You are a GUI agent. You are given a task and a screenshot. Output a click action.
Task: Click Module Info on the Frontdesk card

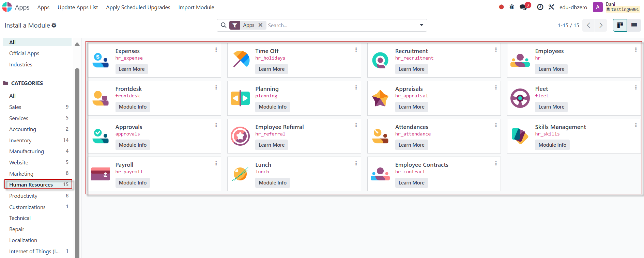(x=133, y=107)
